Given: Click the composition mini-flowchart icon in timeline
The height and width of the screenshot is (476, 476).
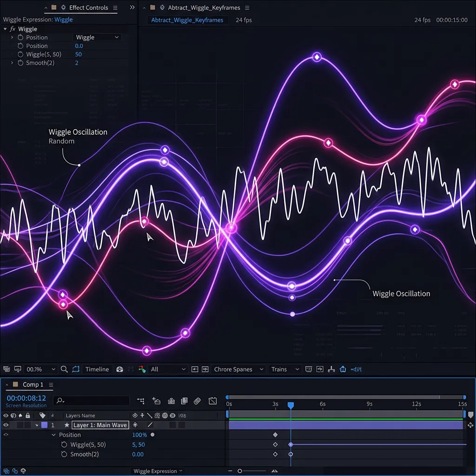Looking at the screenshot, I should 140,401.
